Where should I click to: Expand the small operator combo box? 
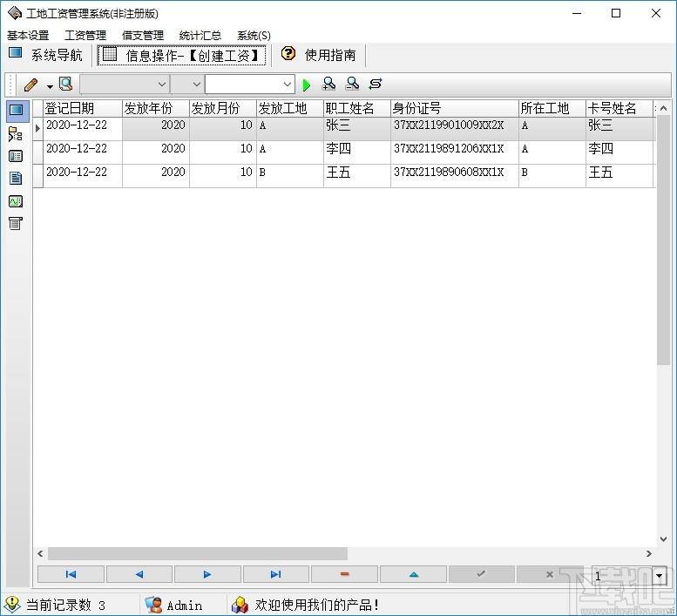tap(187, 85)
